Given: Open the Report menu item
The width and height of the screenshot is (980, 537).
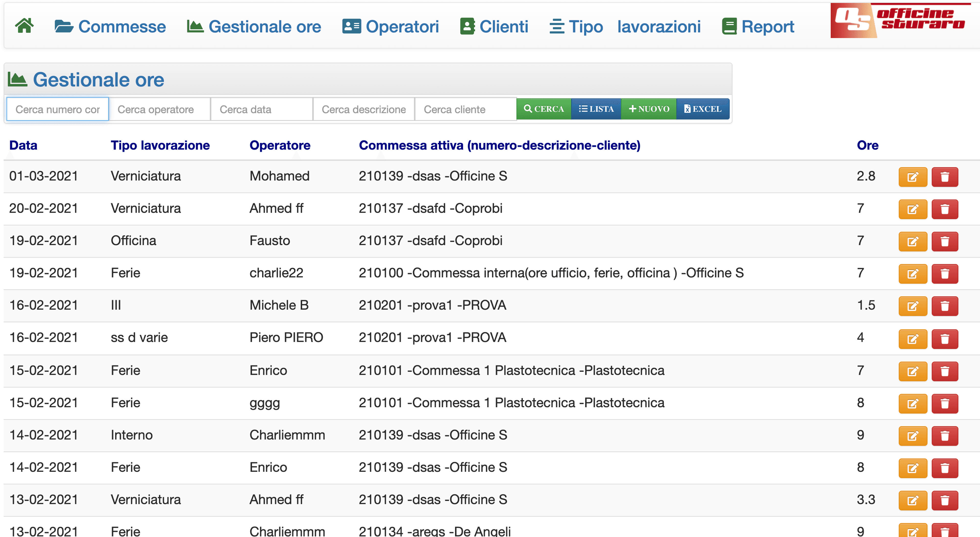Looking at the screenshot, I should tap(758, 27).
